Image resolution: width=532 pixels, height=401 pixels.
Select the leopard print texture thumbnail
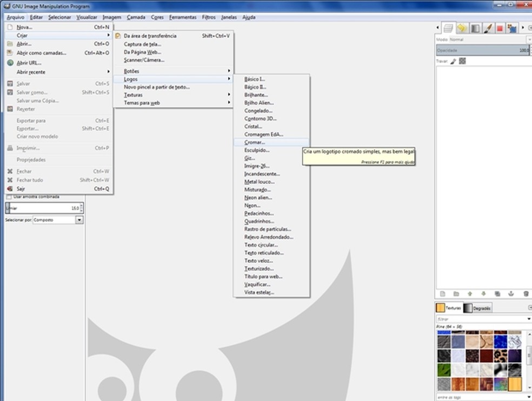[x=500, y=356]
